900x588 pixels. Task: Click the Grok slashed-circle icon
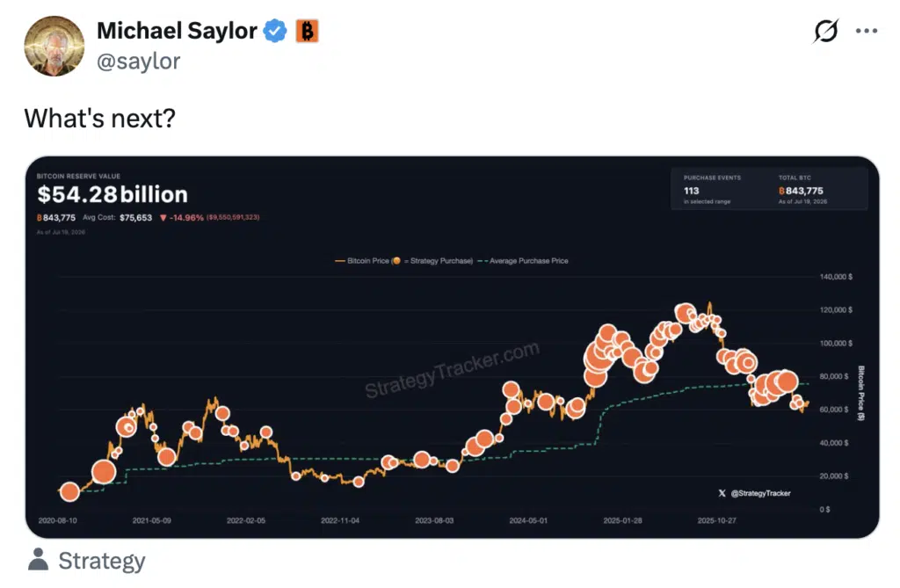(825, 31)
